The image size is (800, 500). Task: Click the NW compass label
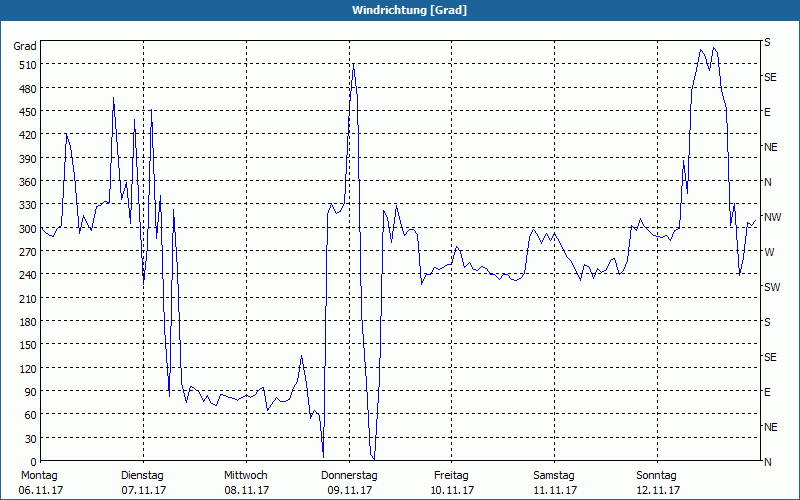[772, 217]
